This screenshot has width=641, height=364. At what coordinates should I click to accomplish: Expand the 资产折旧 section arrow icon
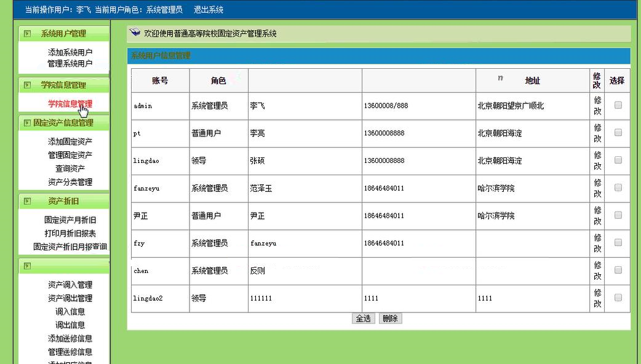(x=28, y=201)
